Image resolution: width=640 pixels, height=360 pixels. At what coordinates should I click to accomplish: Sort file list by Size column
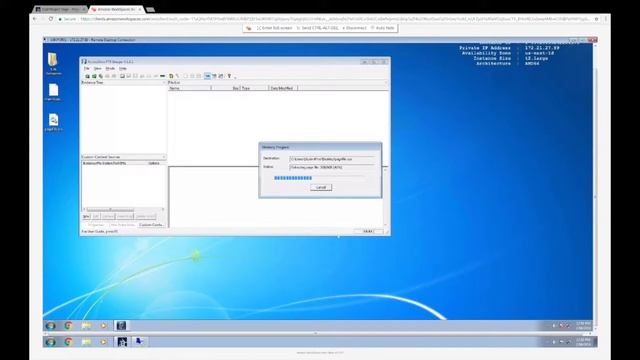pyautogui.click(x=225, y=88)
